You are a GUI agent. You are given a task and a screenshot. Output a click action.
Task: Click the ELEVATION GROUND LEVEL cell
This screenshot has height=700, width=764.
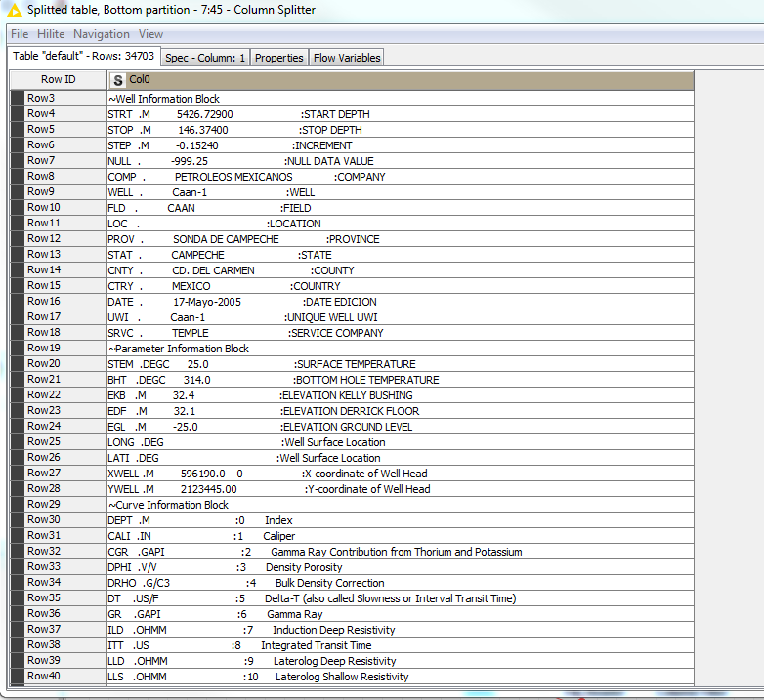click(401, 427)
